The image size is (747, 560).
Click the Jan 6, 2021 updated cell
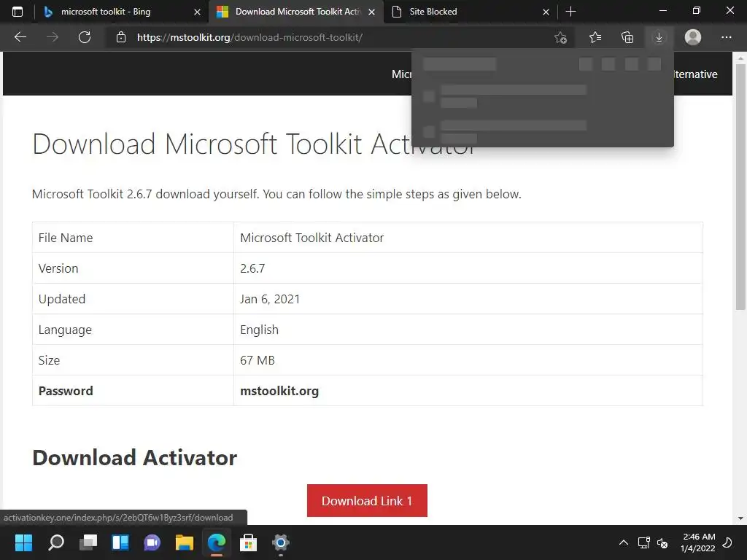(468, 298)
